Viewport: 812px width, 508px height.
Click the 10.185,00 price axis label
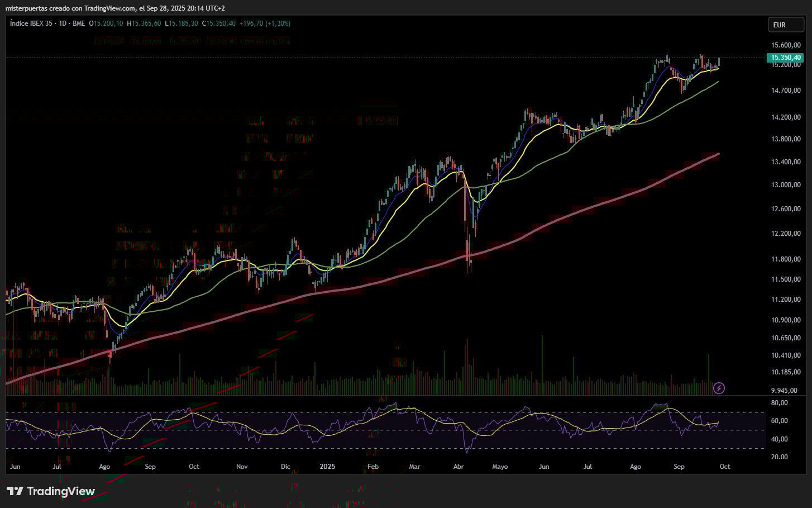[786, 372]
